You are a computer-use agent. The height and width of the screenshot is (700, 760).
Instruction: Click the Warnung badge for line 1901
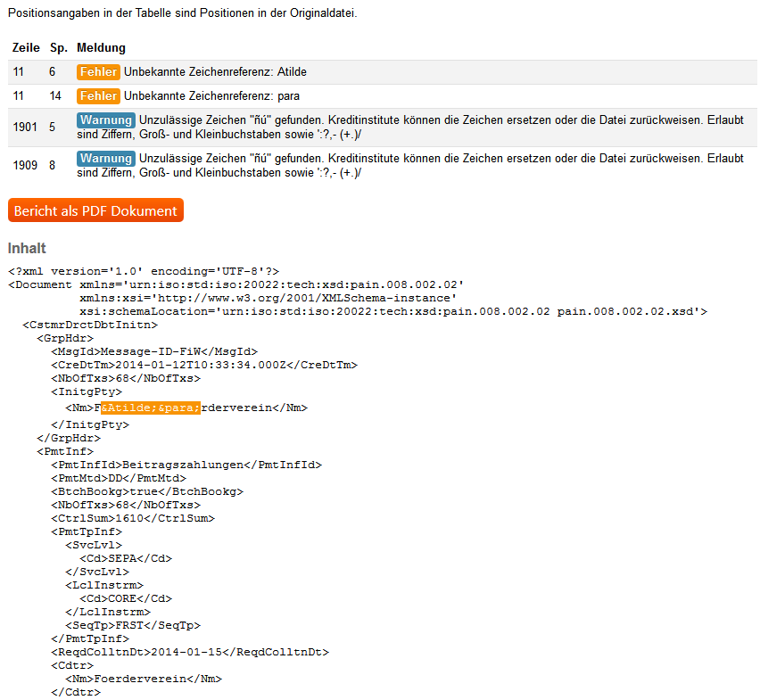tap(107, 120)
